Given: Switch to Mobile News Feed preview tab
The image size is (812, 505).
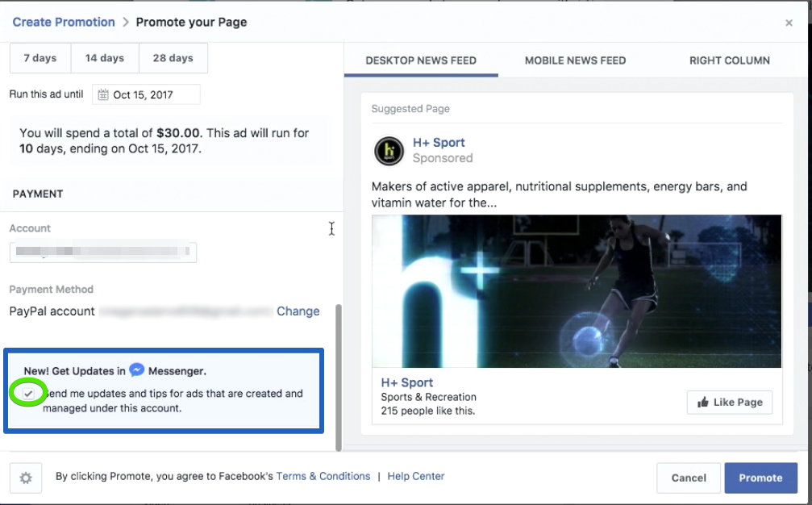Looking at the screenshot, I should 576,61.
